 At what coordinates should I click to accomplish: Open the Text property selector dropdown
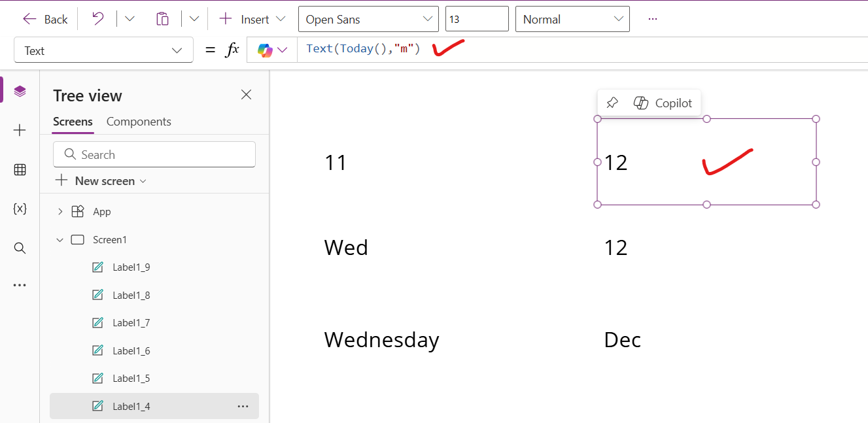103,50
